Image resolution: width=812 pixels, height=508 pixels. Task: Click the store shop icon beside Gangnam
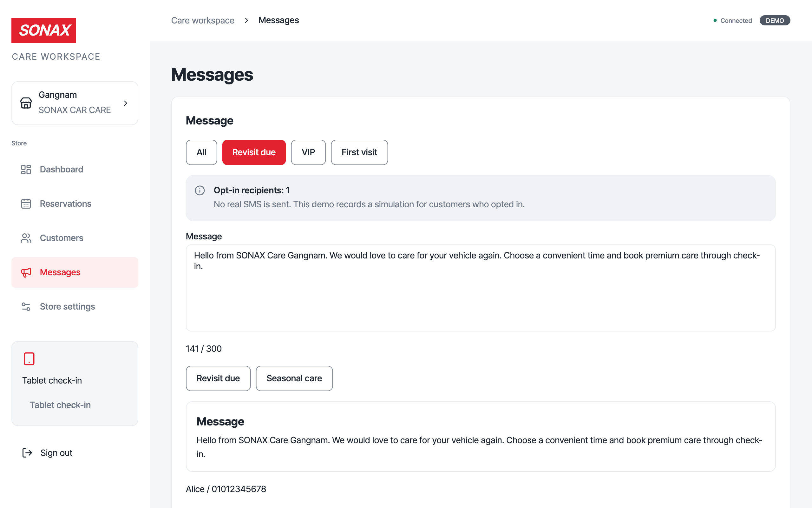coord(26,103)
